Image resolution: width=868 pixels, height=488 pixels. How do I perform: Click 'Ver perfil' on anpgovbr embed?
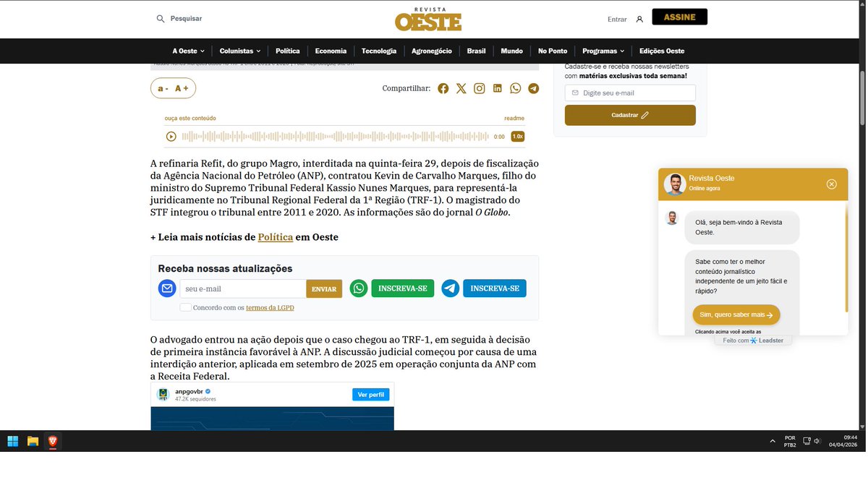371,395
